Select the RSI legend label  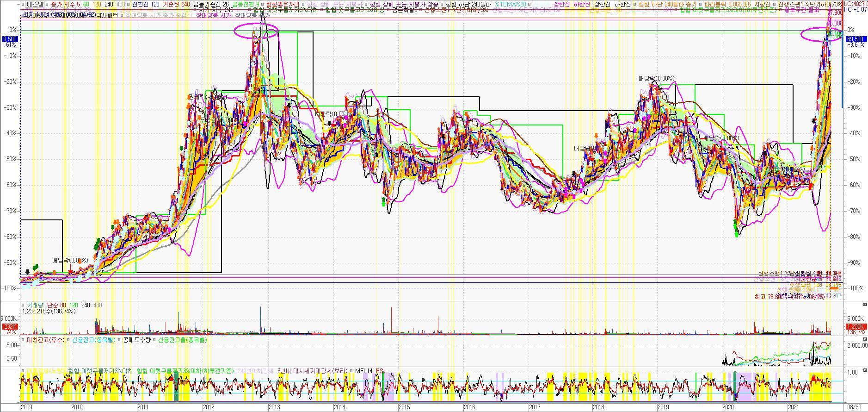click(380, 371)
